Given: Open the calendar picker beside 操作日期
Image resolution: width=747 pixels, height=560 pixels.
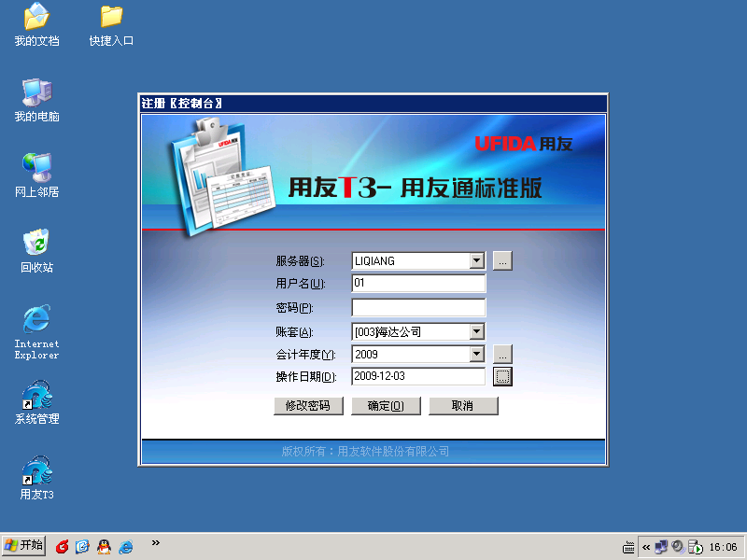Looking at the screenshot, I should [502, 376].
